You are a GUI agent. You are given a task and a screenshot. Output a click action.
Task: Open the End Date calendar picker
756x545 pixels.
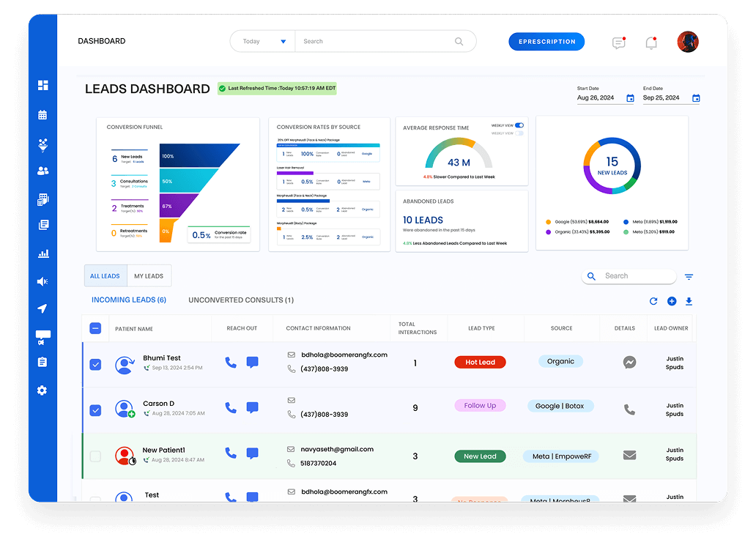(x=696, y=98)
